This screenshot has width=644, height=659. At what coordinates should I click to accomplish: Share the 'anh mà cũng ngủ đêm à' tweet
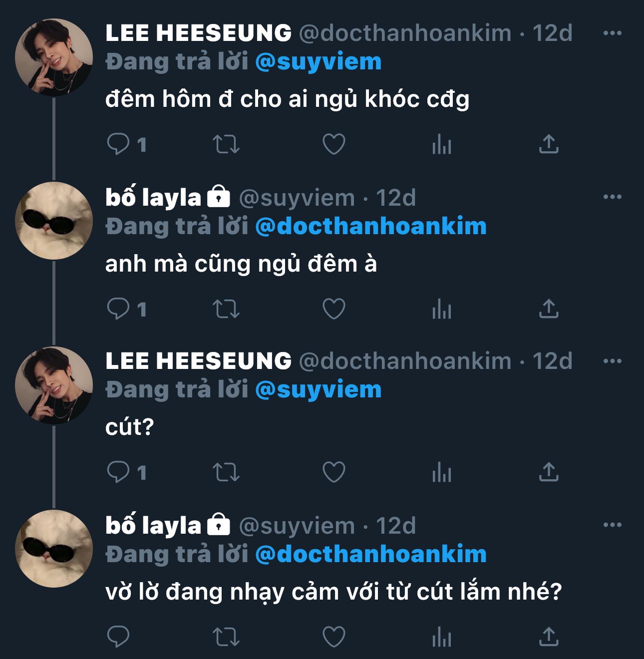click(549, 309)
